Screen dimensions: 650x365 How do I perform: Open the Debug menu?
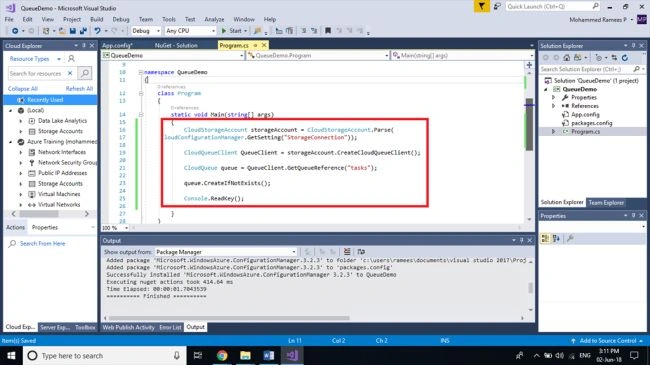click(121, 19)
